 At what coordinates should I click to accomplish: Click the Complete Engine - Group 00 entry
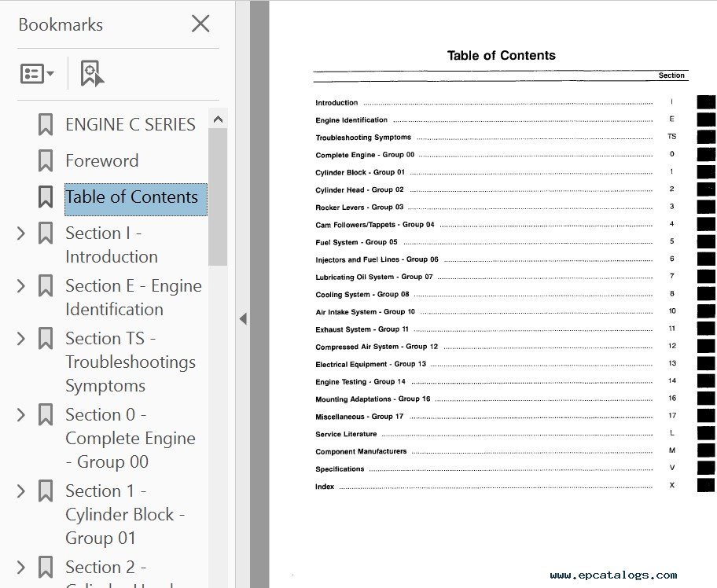pyautogui.click(x=365, y=155)
